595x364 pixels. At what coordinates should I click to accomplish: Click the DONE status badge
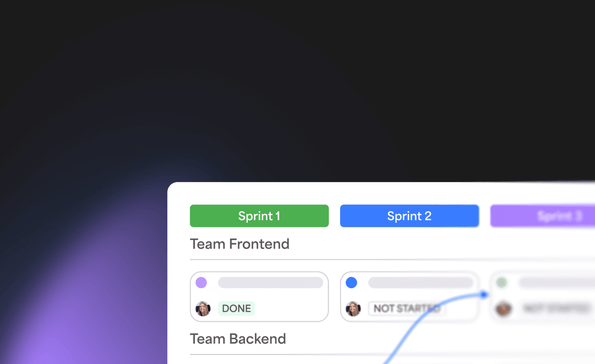(x=236, y=308)
